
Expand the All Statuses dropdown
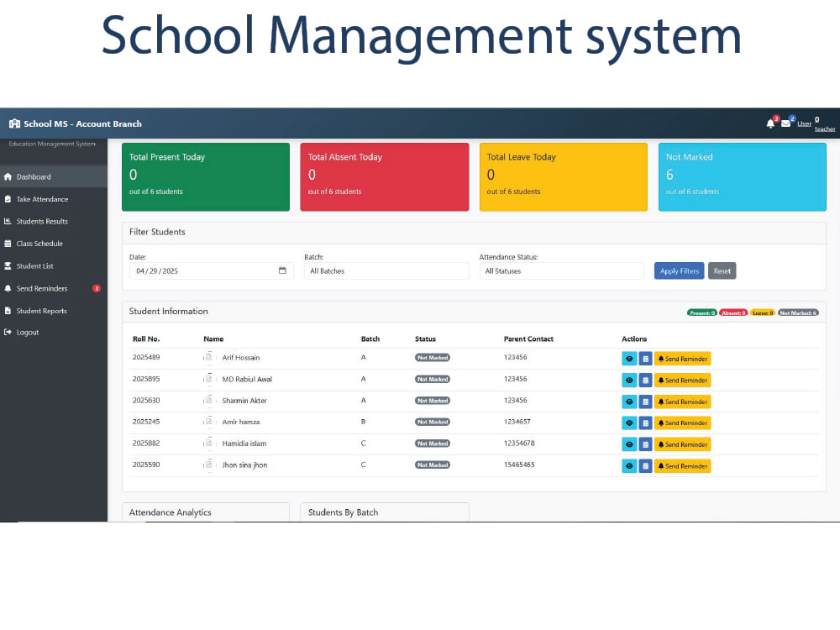(561, 271)
